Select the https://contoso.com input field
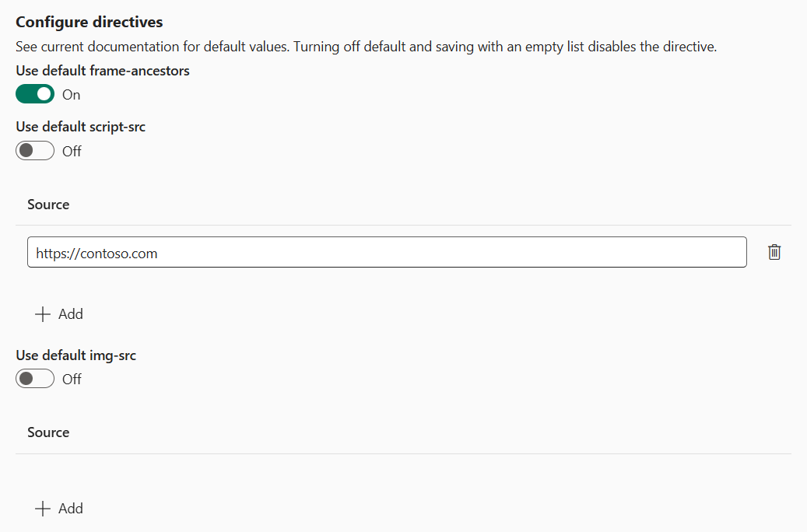This screenshot has height=532, width=807. [387, 252]
